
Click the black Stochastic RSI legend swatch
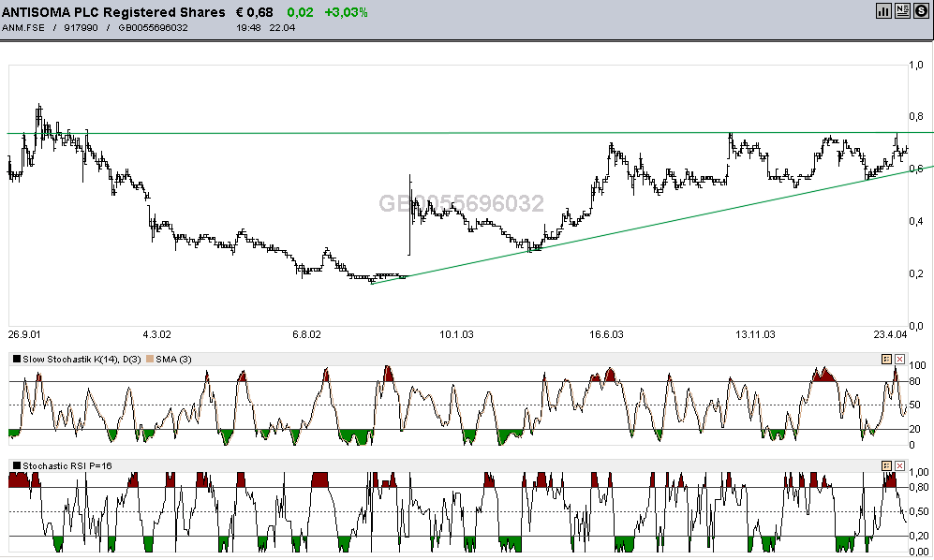17,465
